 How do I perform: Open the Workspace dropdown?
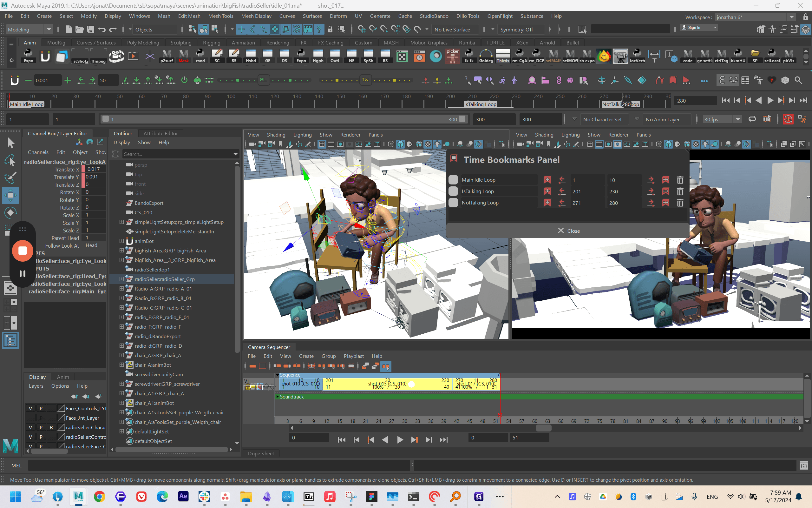coord(756,17)
